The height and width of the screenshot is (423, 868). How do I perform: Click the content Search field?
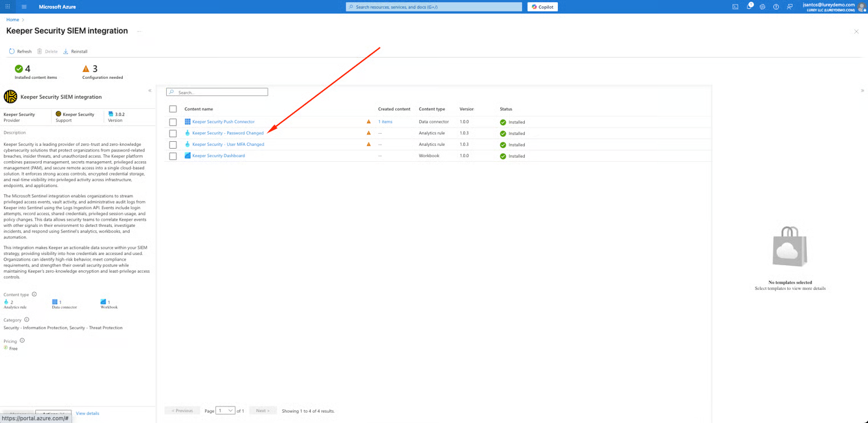pyautogui.click(x=220, y=92)
